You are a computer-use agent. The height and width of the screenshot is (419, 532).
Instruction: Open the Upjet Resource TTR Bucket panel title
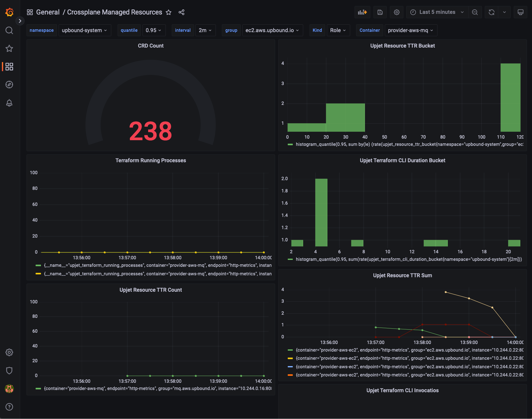click(x=402, y=46)
